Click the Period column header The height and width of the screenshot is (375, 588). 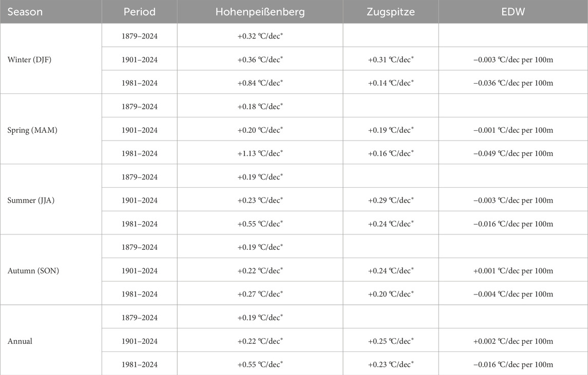139,12
